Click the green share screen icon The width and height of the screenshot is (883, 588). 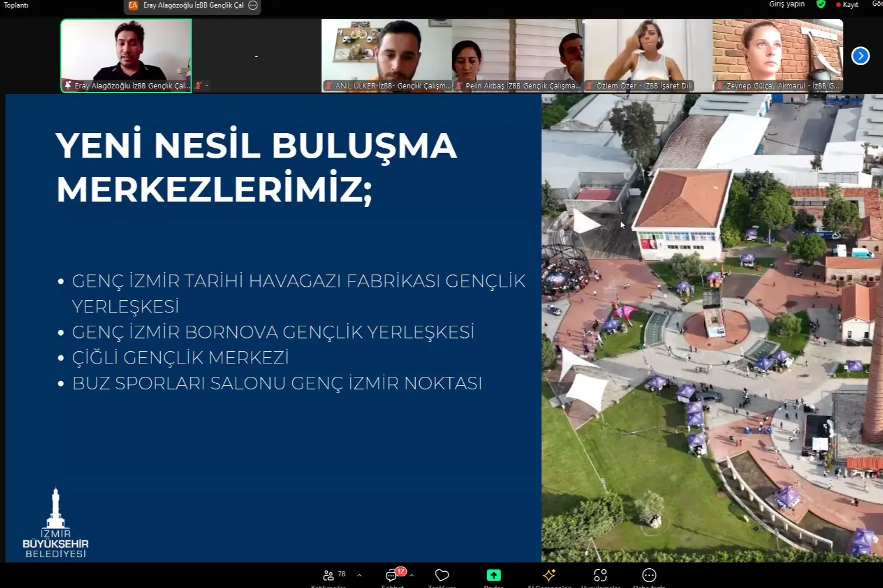pos(493,575)
